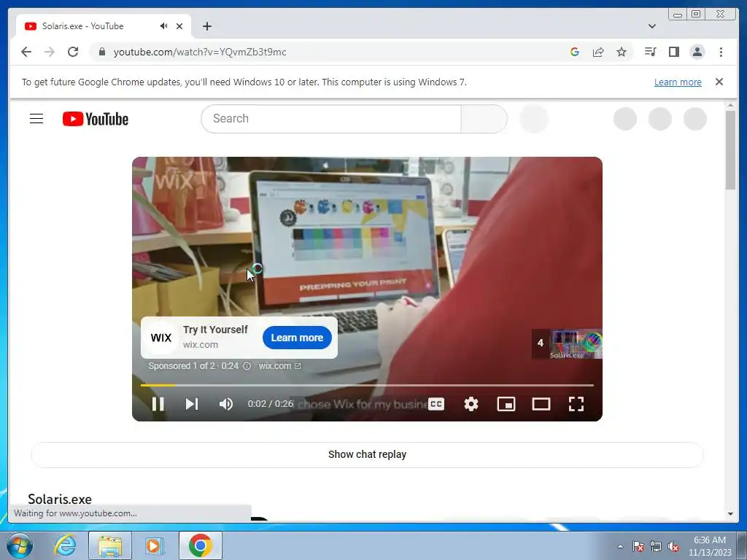Dismiss the Chrome update info banner
Viewport: 747px width, 560px height.
tap(719, 82)
